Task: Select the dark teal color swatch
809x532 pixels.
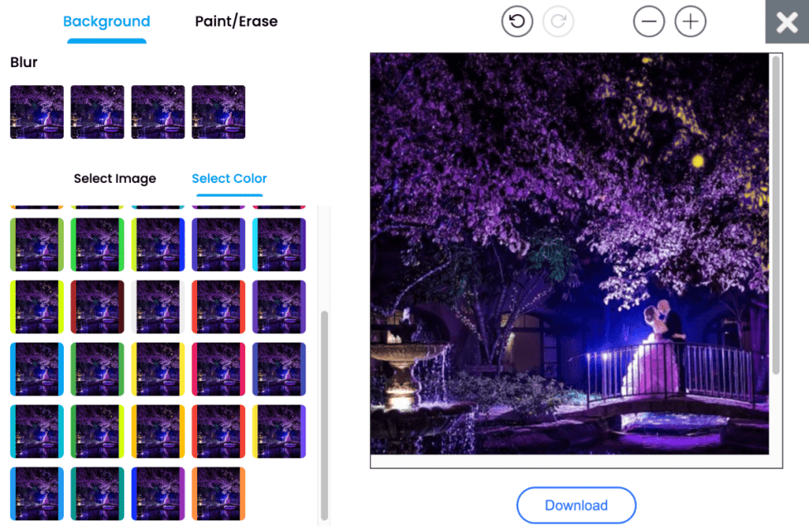Action: click(x=97, y=494)
